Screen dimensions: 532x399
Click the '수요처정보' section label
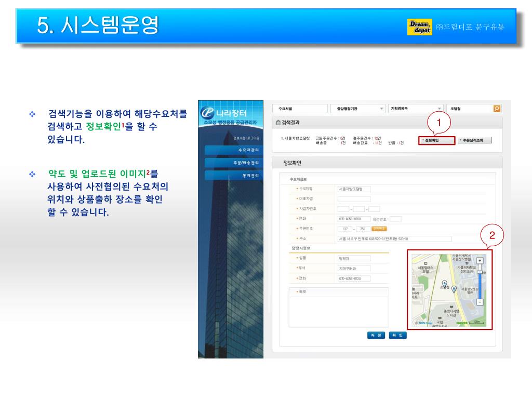coord(298,179)
